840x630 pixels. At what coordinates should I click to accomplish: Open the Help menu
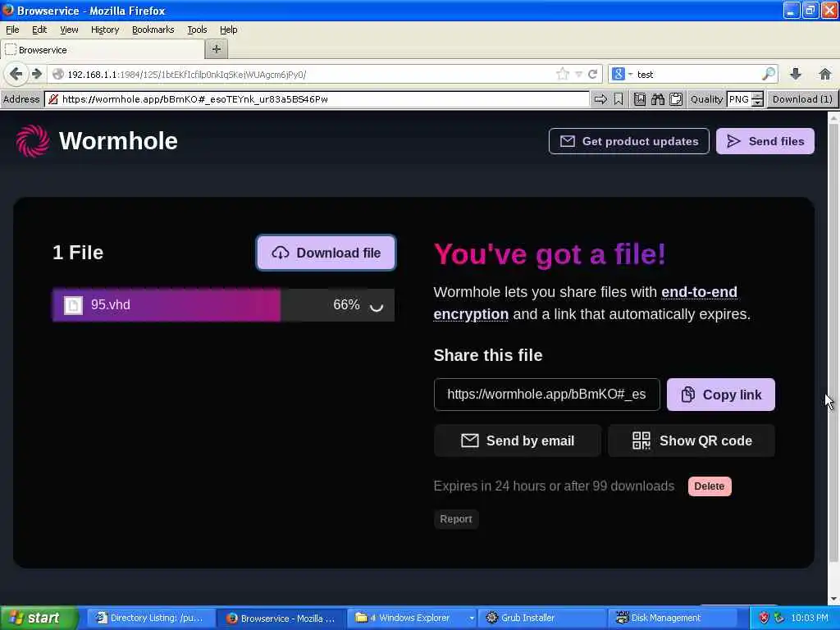click(x=228, y=30)
